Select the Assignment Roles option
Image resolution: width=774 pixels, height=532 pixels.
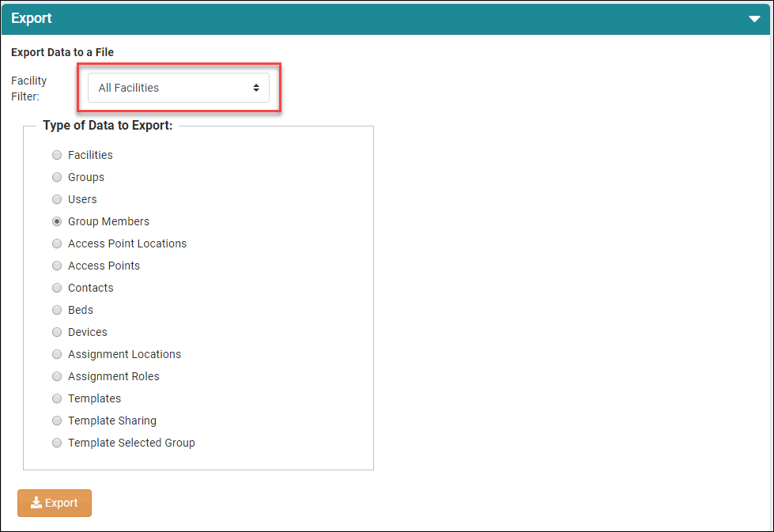pyautogui.click(x=57, y=376)
